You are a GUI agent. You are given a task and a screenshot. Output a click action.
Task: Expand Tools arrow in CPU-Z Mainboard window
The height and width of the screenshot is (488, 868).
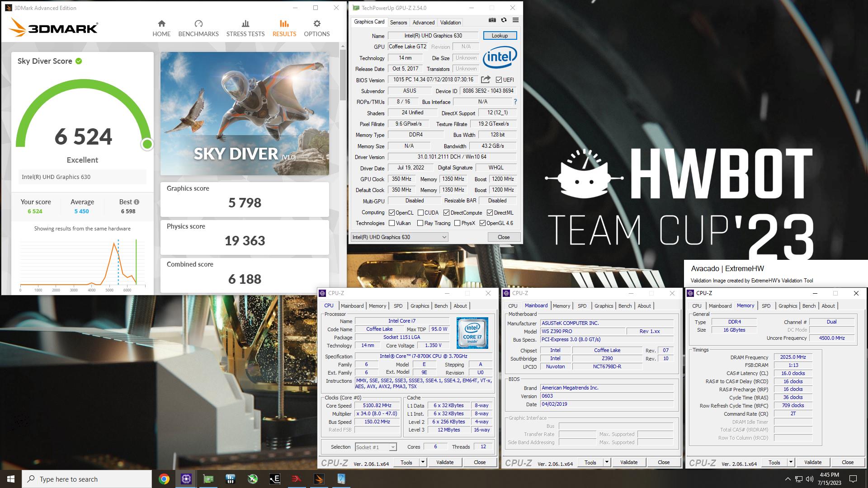(607, 462)
